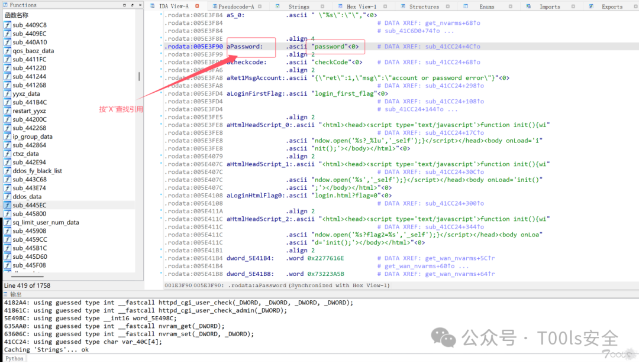Close the IDA View-A tab
The image size is (639, 364).
click(197, 6)
